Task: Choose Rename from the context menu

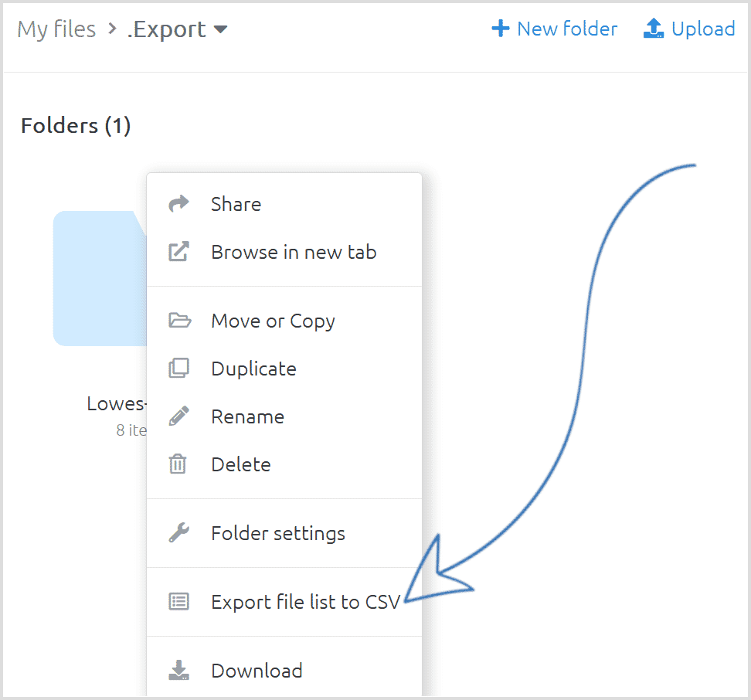Action: coord(247,416)
